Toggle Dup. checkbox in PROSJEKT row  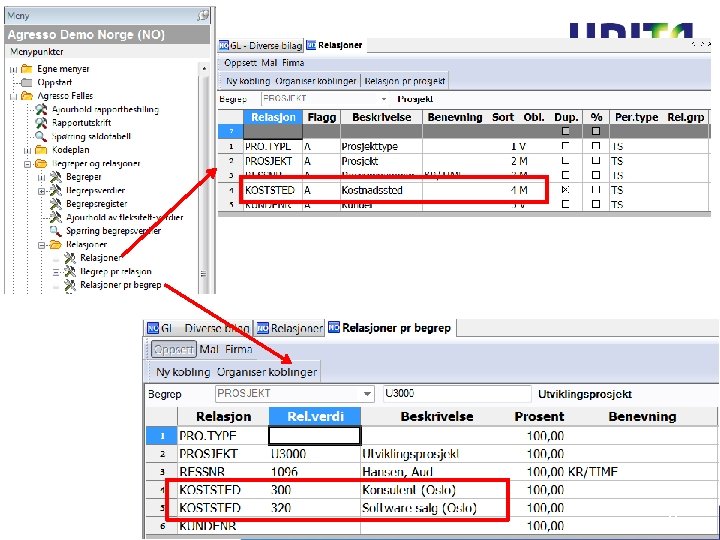(565, 161)
